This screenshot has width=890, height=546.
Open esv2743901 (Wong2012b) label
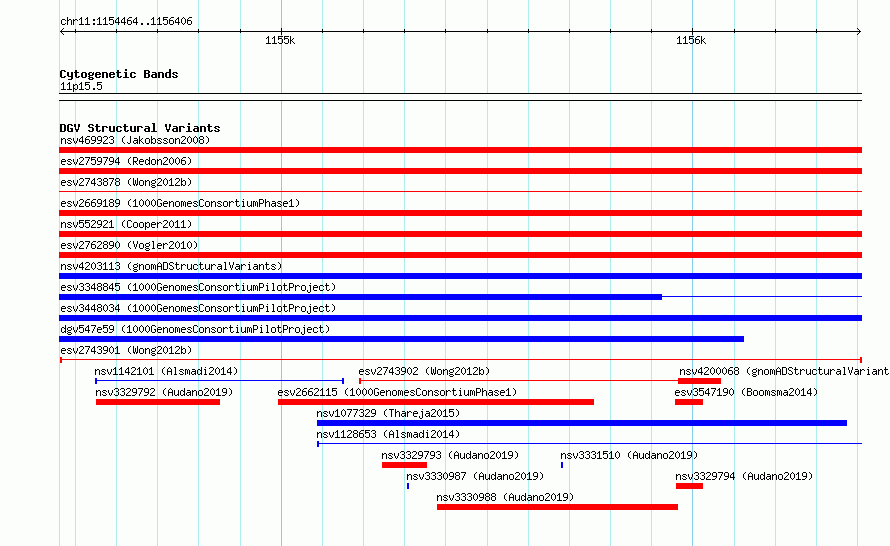[x=126, y=350]
